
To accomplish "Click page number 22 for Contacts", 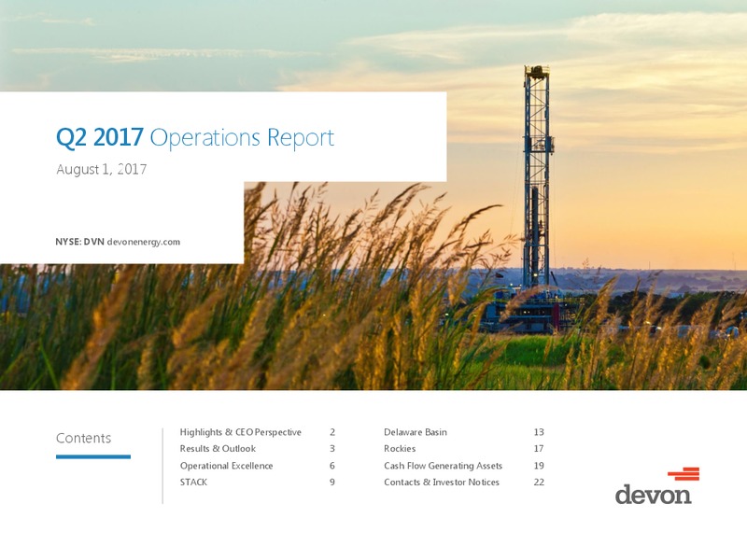I will (539, 483).
